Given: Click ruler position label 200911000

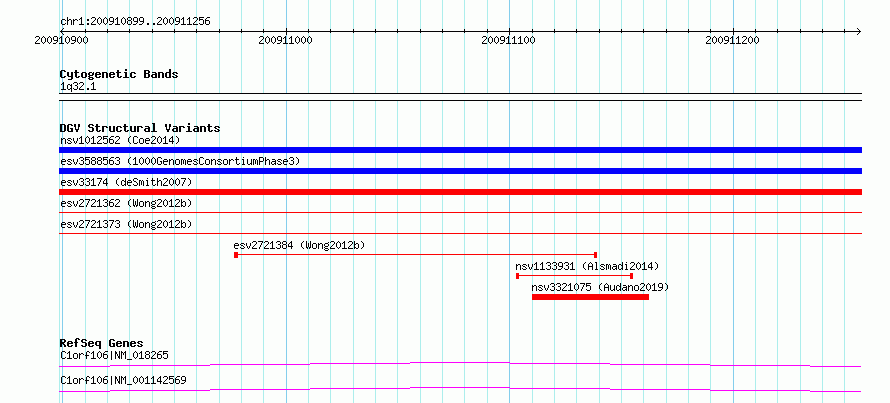Looking at the screenshot, I should click(x=285, y=41).
